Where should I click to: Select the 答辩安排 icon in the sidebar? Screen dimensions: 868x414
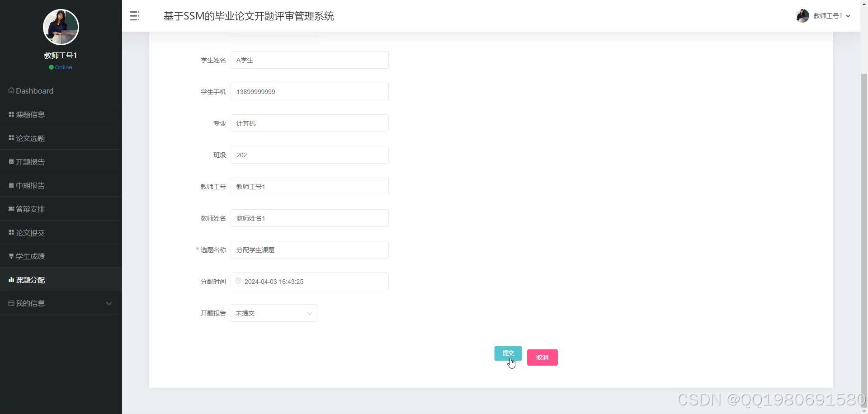[11, 208]
